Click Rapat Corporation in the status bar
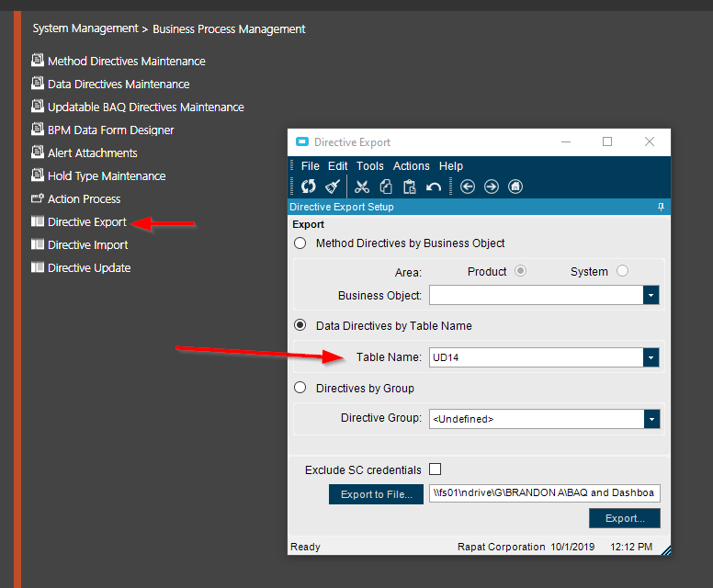The height and width of the screenshot is (588, 713). click(x=501, y=547)
